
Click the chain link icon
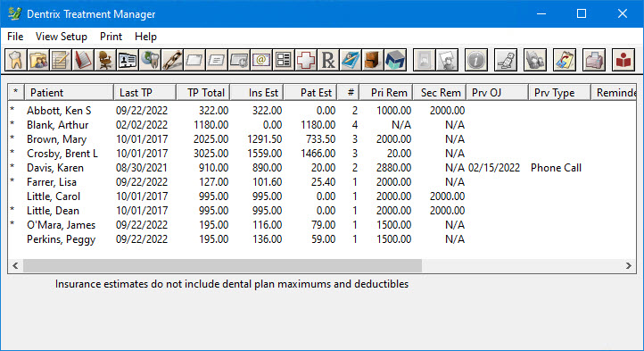pyautogui.click(x=171, y=61)
